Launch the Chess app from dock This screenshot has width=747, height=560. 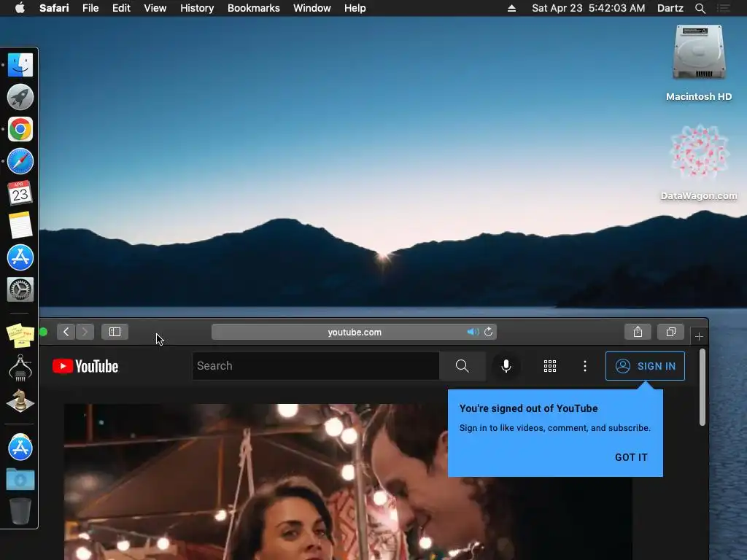click(20, 400)
